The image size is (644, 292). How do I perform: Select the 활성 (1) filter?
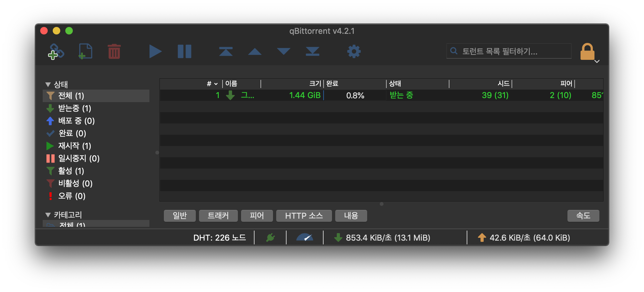coord(96,171)
